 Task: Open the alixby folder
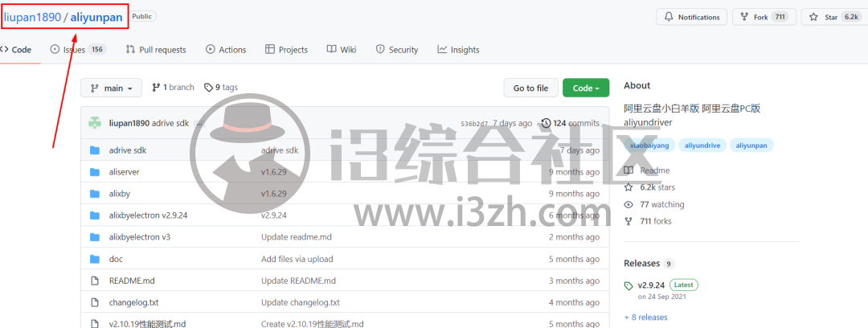coord(120,194)
